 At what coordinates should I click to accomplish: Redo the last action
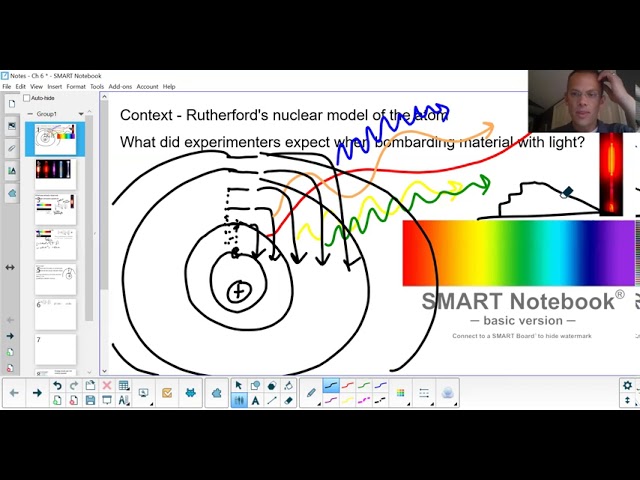click(x=74, y=385)
